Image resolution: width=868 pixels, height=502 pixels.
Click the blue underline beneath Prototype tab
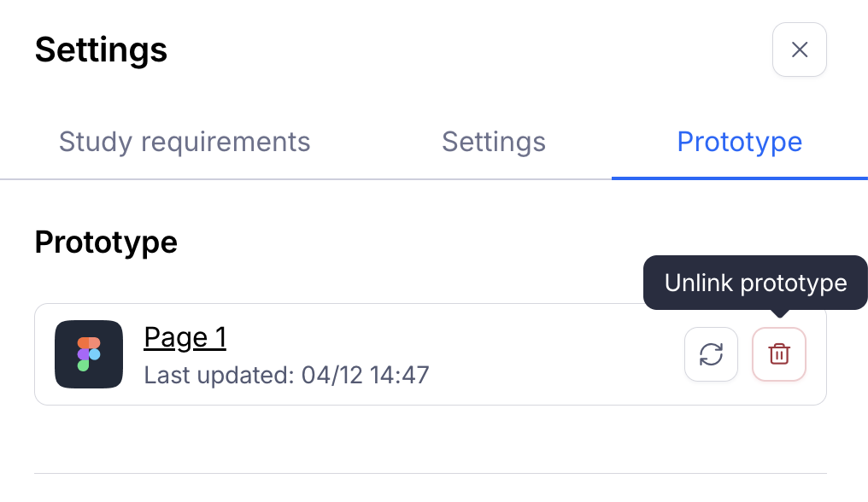tap(739, 178)
